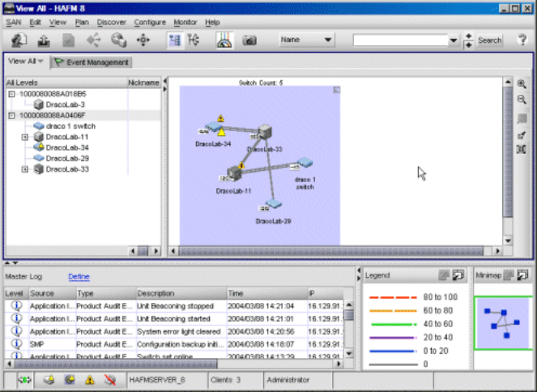Click the draco 1 switch icon on map
Viewport: 537px width, 392px height.
pos(305,162)
